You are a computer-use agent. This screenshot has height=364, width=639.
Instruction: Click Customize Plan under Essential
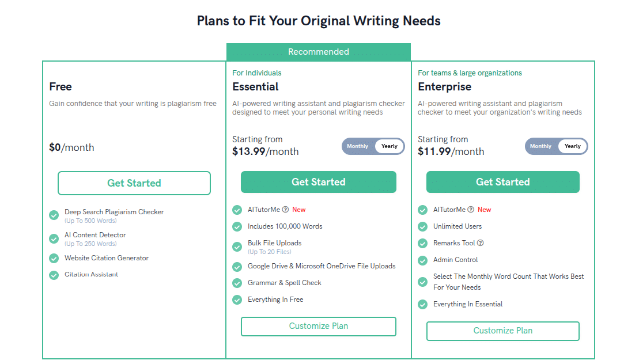318,327
